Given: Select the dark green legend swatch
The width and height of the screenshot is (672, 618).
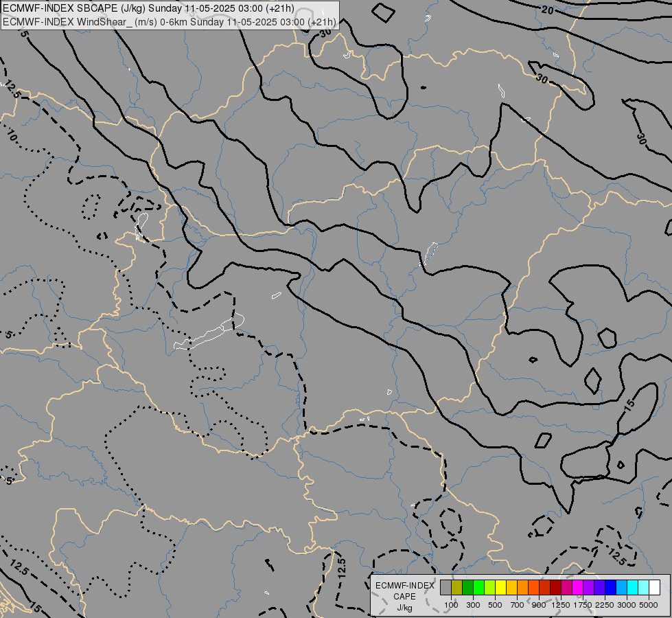Looking at the screenshot, I should 467,588.
